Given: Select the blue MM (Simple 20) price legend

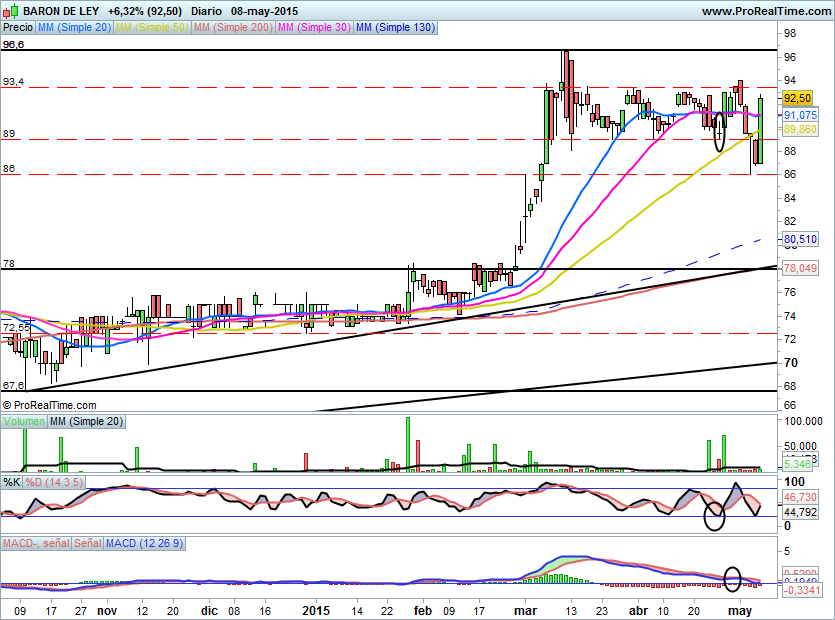Looking at the screenshot, I should pos(75,27).
